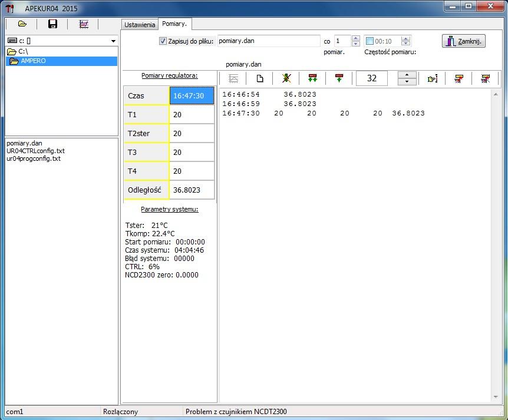This screenshot has height=420, width=508.
Task: Click the T3 value cell
Action: (192, 152)
